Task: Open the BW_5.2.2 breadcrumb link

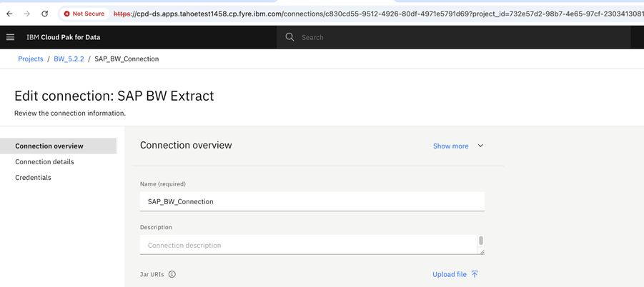Action: pos(69,59)
